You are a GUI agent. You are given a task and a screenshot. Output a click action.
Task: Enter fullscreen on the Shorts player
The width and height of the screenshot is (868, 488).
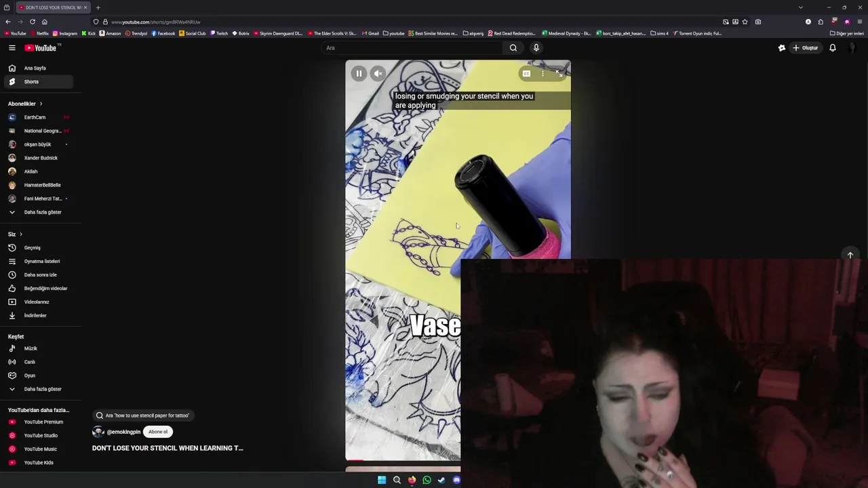(559, 73)
